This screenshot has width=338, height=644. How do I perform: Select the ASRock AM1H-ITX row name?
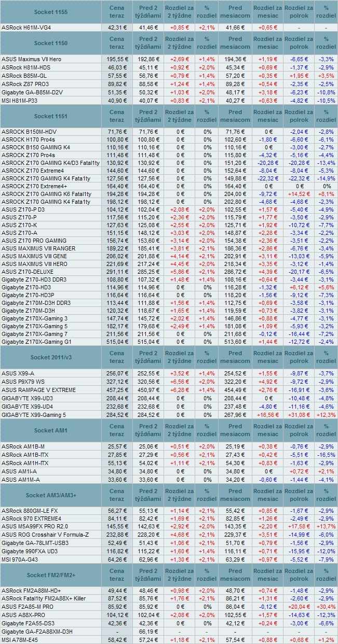pyautogui.click(x=25, y=463)
